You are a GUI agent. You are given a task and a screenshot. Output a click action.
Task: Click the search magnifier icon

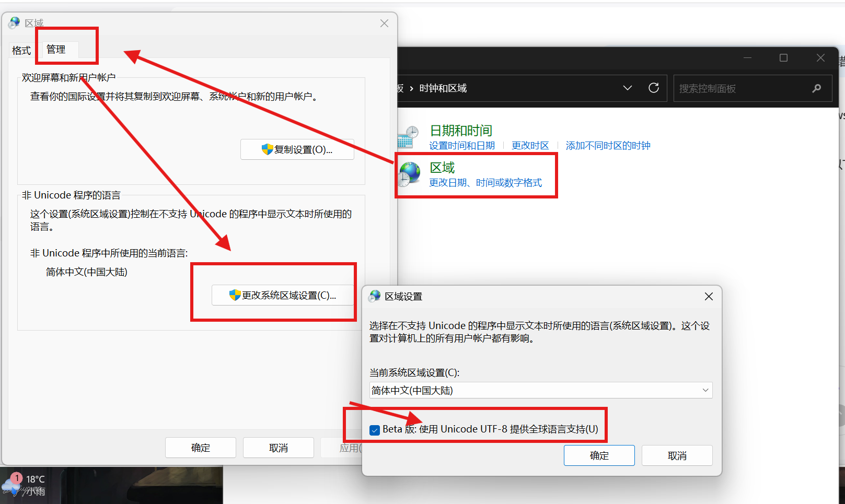point(817,88)
